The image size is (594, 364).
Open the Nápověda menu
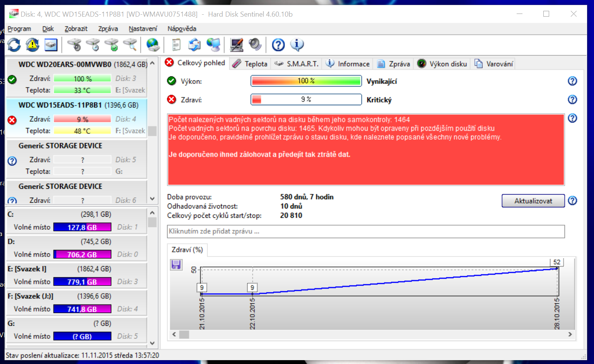[182, 29]
